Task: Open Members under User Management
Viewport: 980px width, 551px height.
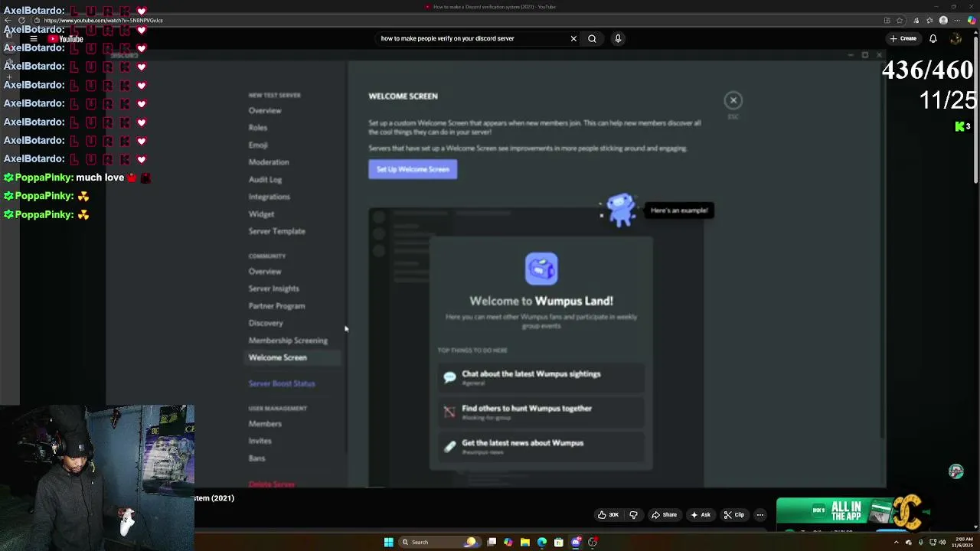Action: coord(265,423)
